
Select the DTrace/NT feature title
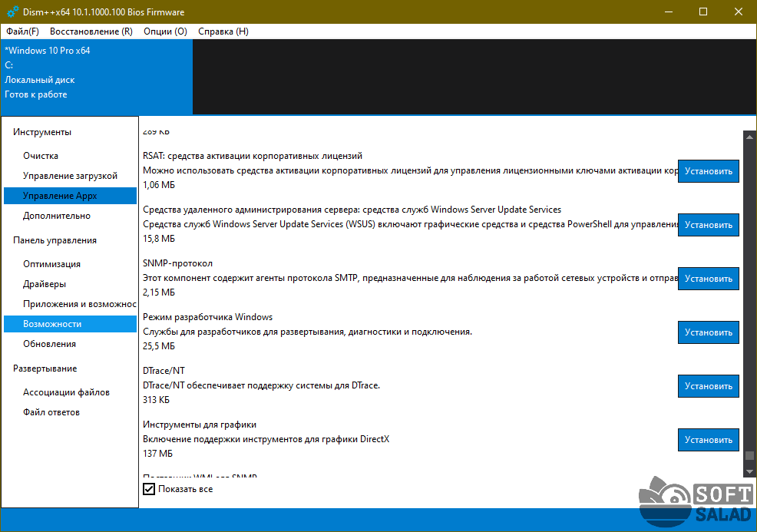(164, 371)
